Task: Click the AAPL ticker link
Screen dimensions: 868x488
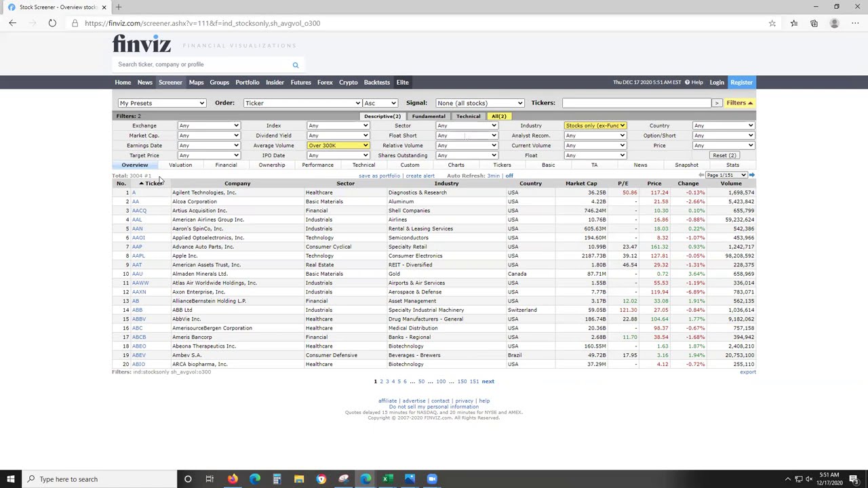Action: click(x=138, y=256)
